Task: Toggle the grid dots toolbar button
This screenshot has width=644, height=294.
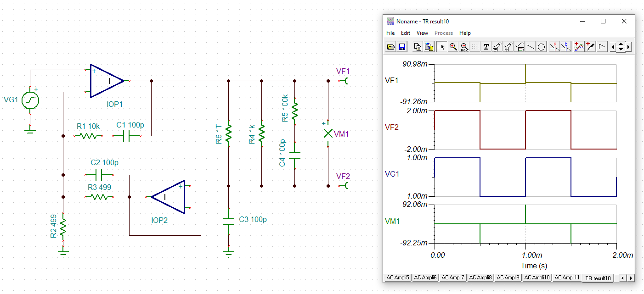Action: click(475, 47)
